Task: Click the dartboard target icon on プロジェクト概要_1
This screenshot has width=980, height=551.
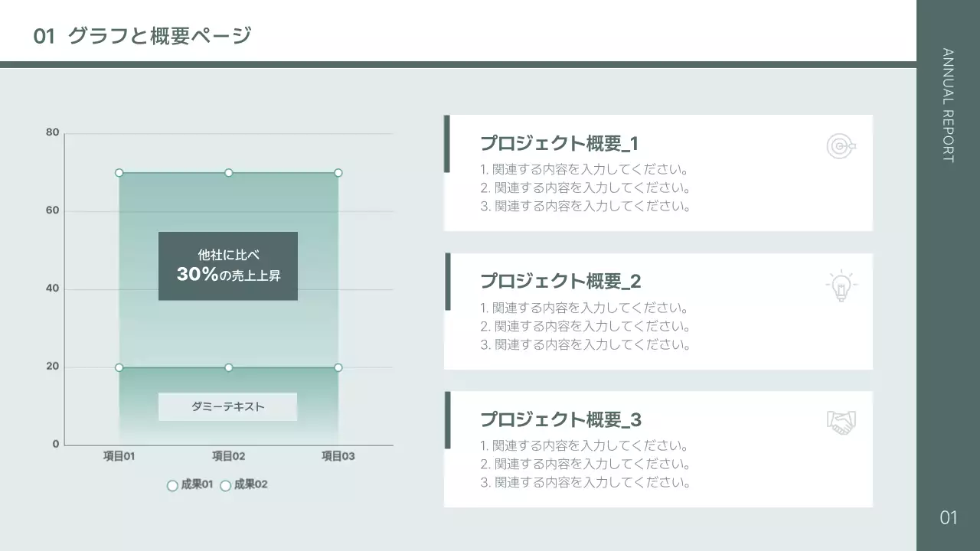Action: point(840,145)
